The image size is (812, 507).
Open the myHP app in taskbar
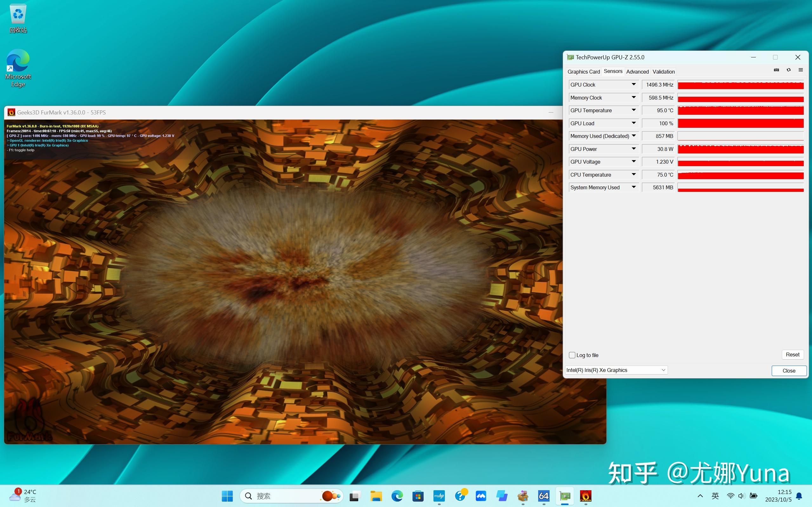(439, 496)
